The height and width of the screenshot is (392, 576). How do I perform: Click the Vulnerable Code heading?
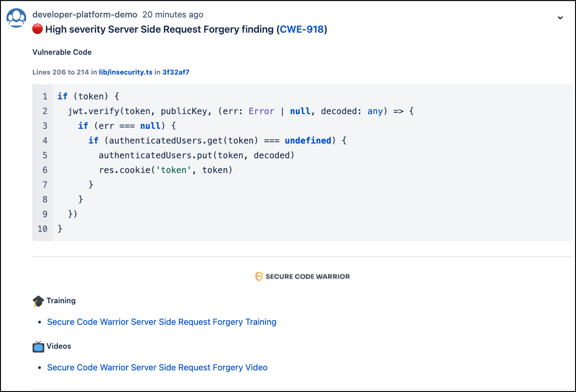point(62,52)
